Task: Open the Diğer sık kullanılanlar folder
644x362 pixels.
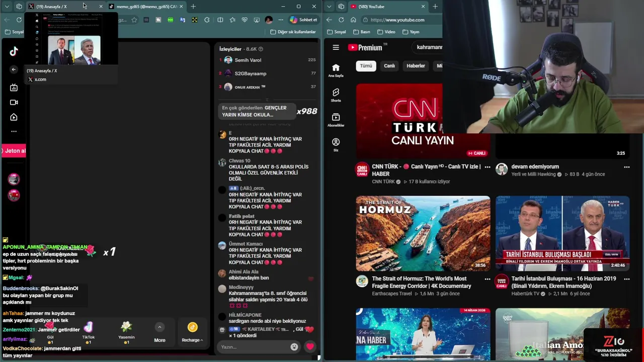Action: pos(293,32)
